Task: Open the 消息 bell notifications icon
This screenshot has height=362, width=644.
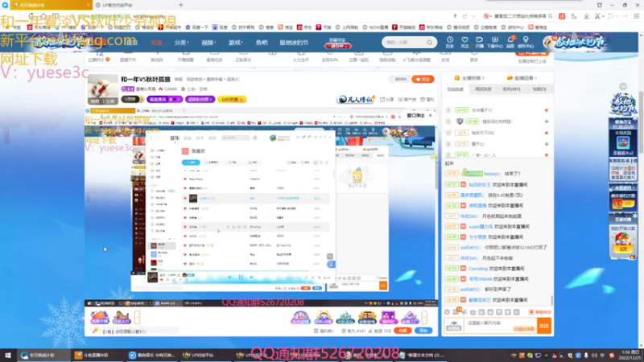Action: pyautogui.click(x=510, y=42)
